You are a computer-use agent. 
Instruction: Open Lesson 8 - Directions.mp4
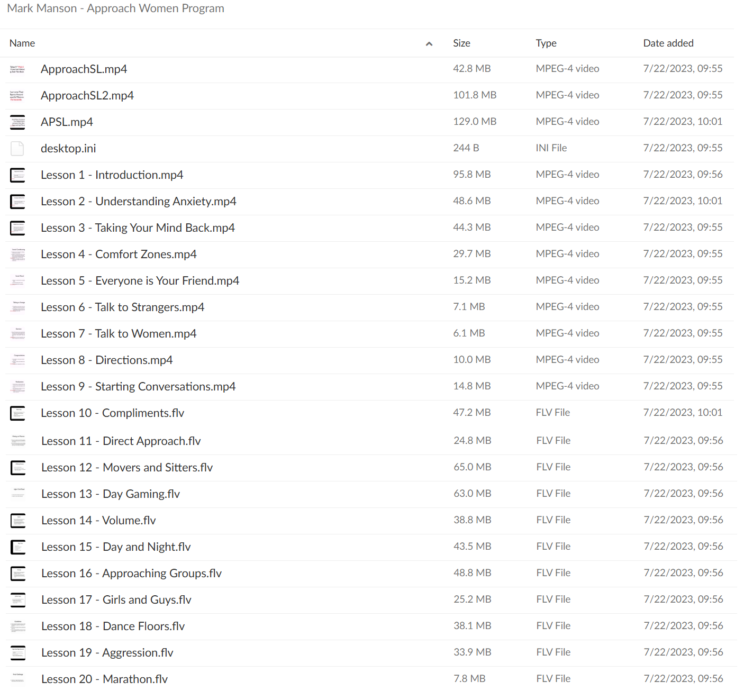(x=107, y=360)
